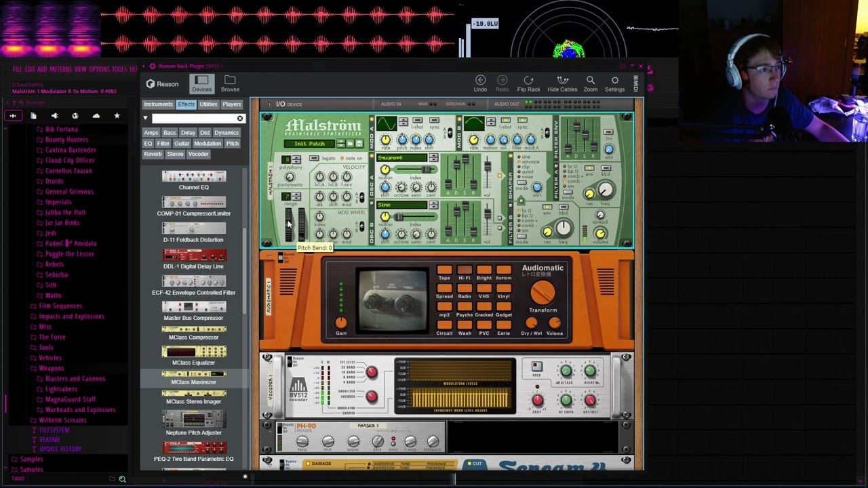This screenshot has height=488, width=868.
Task: Click the Hide Cables icon
Action: (562, 80)
